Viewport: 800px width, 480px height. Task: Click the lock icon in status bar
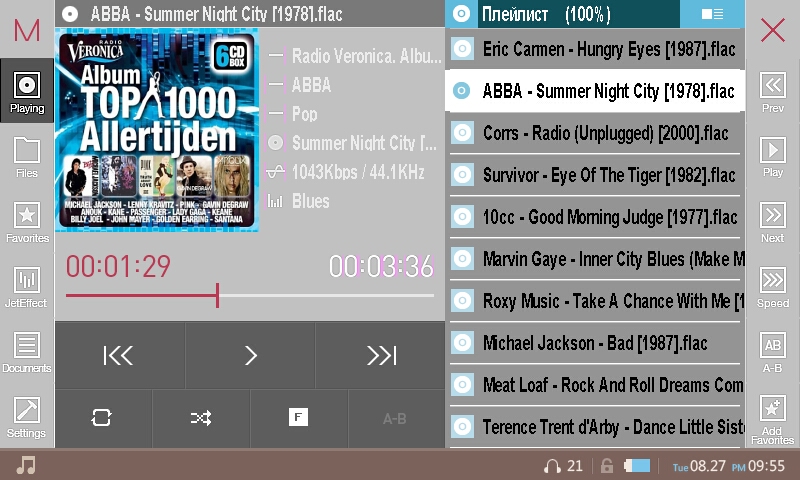pos(607,465)
